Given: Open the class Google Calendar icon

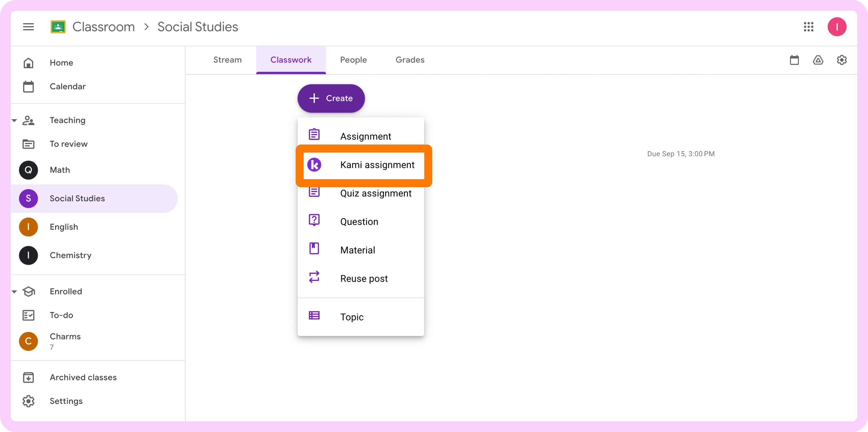Looking at the screenshot, I should click(x=794, y=60).
